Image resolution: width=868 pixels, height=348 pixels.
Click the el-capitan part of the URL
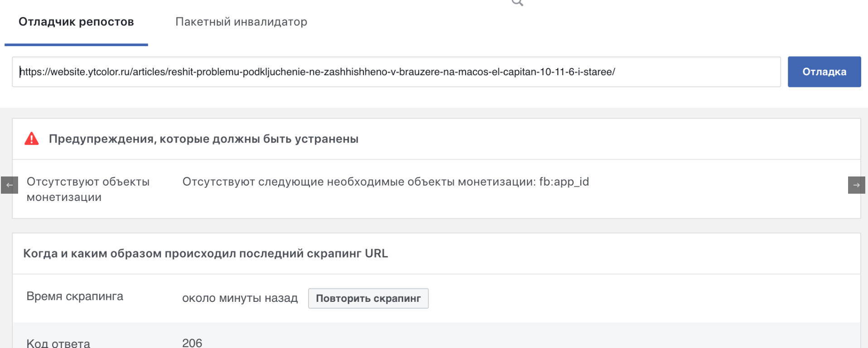coord(514,72)
